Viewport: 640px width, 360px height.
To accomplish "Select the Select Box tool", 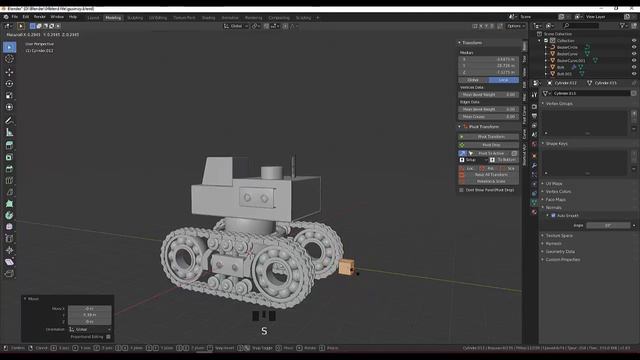I will [x=9, y=47].
